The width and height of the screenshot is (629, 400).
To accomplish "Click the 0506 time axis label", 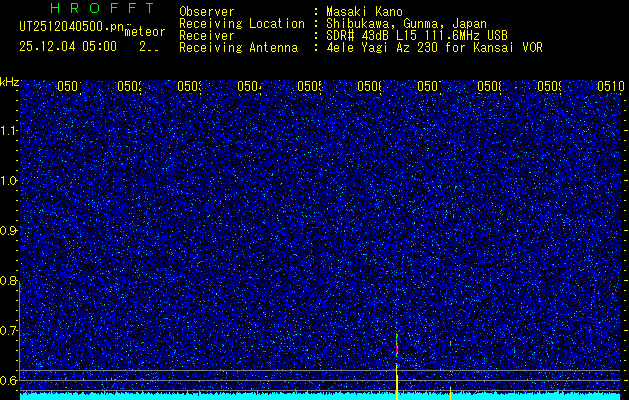I will click(x=369, y=86).
